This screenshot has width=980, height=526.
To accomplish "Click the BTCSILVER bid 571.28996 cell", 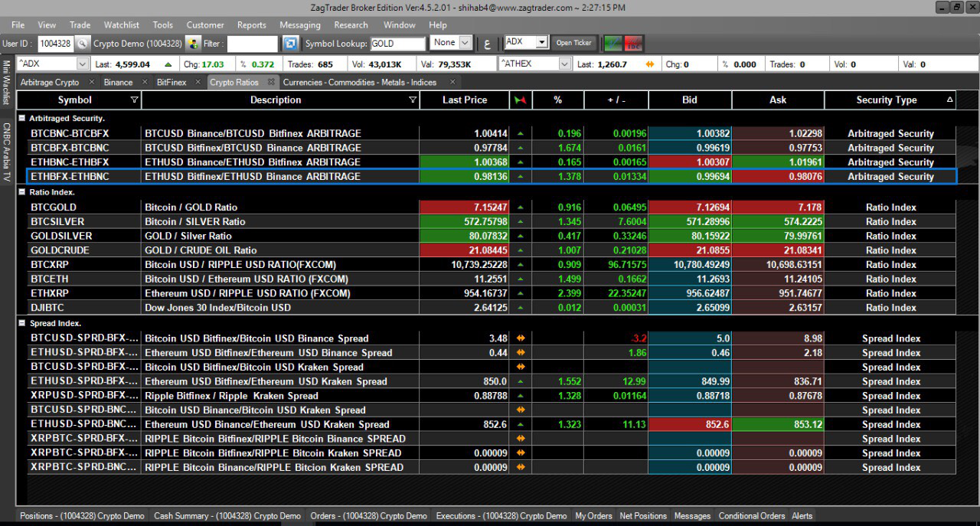I will 690,222.
